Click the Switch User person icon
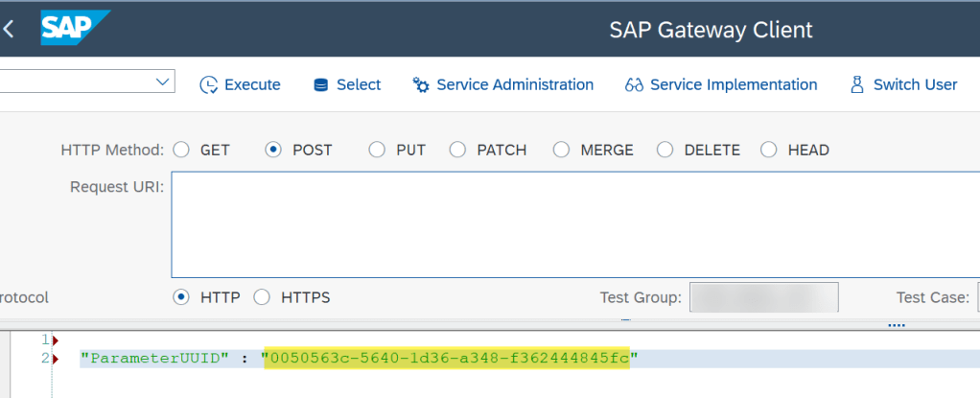The width and height of the screenshot is (980, 398). coord(857,85)
